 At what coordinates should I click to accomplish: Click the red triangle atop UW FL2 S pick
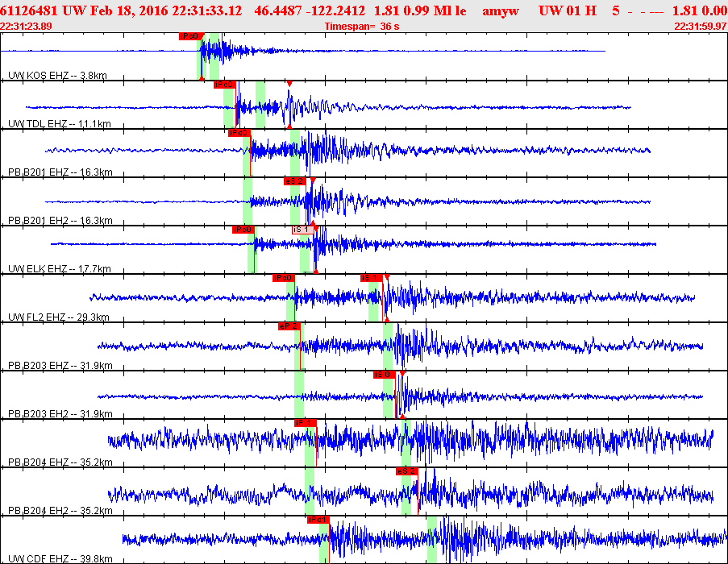pos(387,277)
